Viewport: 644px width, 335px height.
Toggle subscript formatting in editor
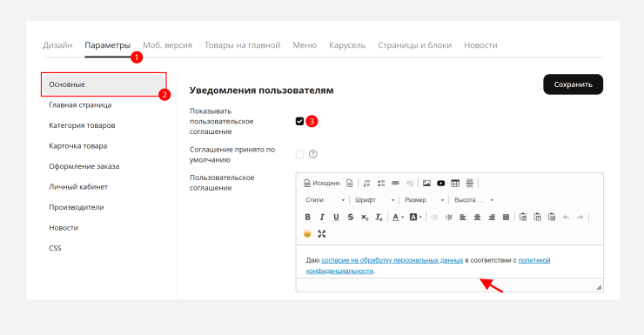pyautogui.click(x=365, y=218)
